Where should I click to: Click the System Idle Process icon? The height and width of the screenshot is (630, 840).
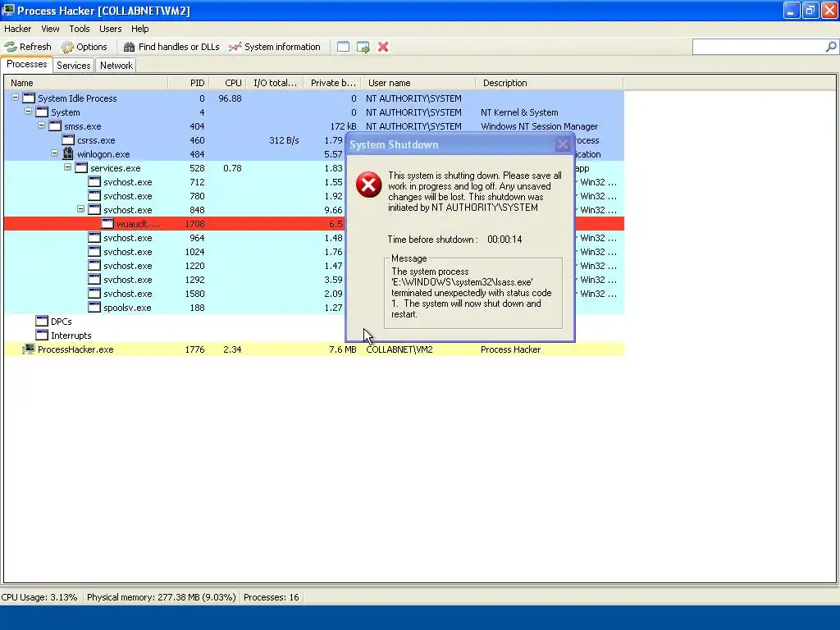pyautogui.click(x=29, y=98)
